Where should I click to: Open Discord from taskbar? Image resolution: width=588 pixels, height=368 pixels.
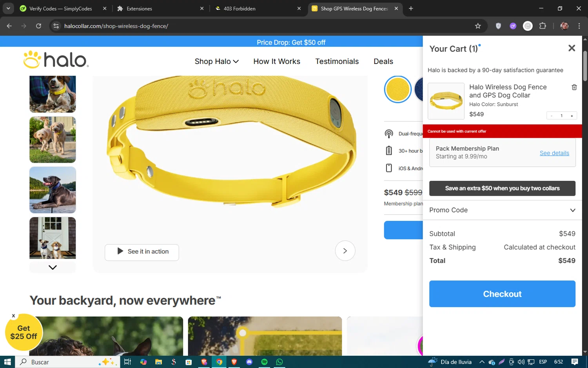[x=249, y=362]
